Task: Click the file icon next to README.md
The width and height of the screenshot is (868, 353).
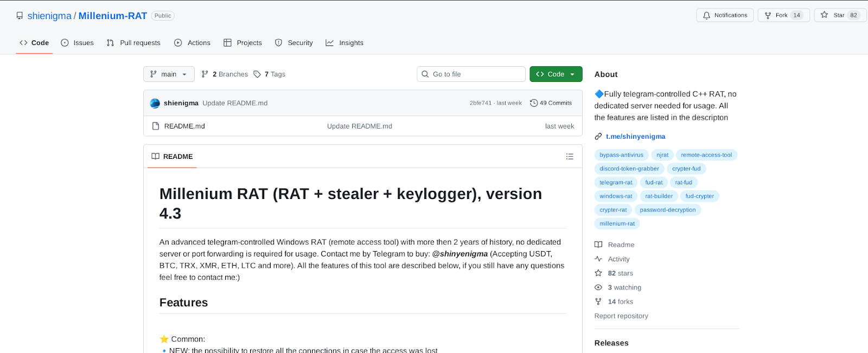Action: (156, 126)
